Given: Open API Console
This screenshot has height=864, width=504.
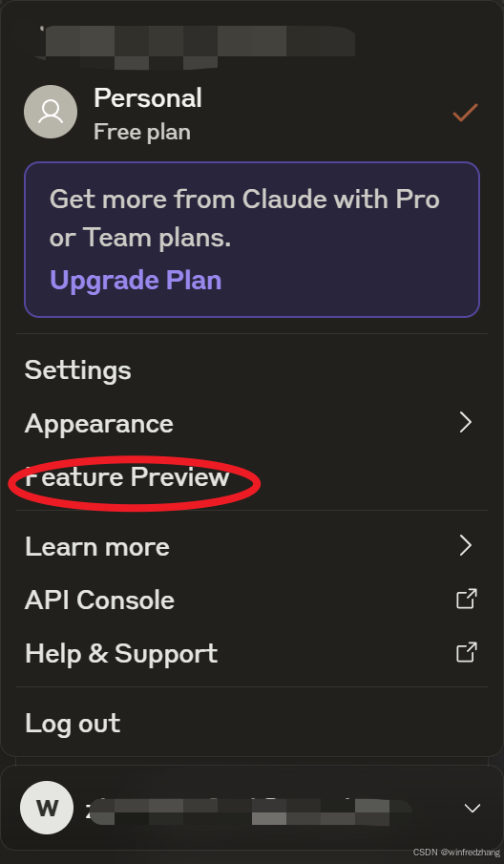Looking at the screenshot, I should (252, 600).
